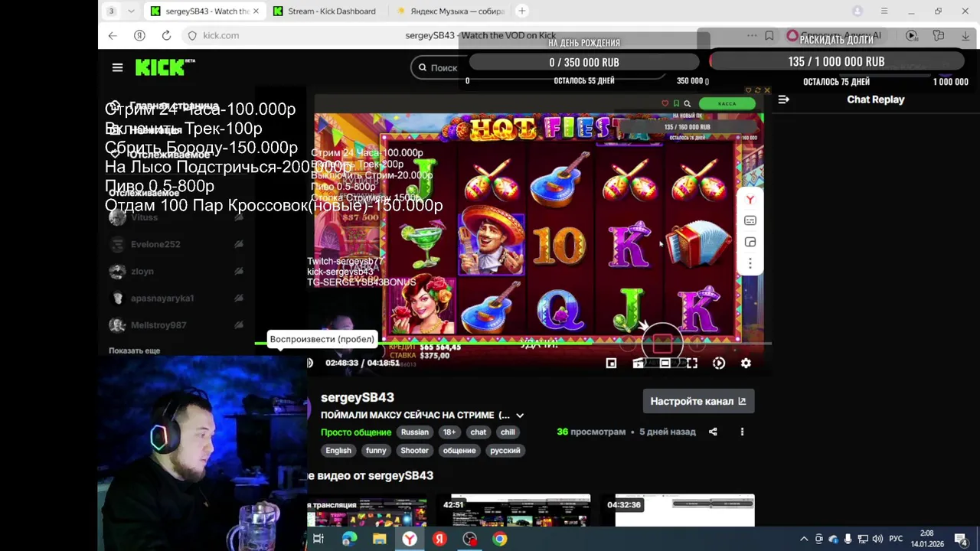The image size is (980, 551).
Task: Bookmark this page
Action: [769, 35]
